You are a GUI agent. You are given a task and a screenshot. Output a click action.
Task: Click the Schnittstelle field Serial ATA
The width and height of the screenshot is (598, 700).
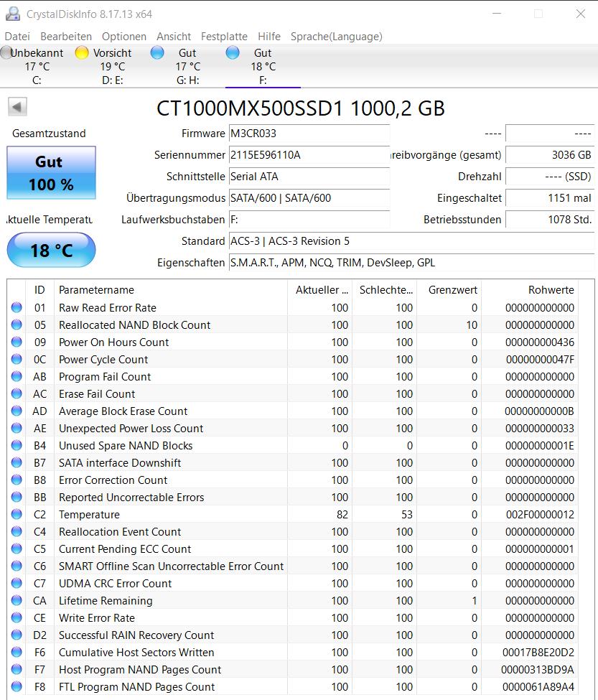point(309,177)
